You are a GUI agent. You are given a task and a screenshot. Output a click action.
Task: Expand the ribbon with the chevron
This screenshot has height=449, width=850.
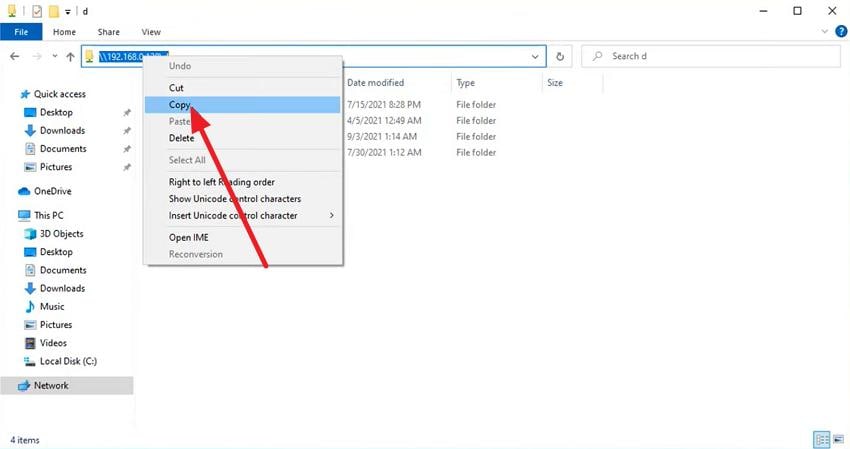825,31
